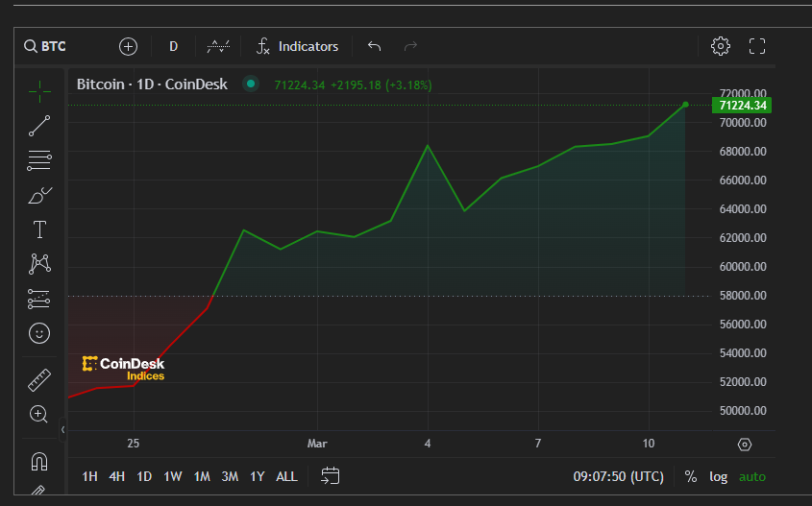This screenshot has width=812, height=506.
Task: Open the Fibonacci retracement tool
Action: [39, 160]
